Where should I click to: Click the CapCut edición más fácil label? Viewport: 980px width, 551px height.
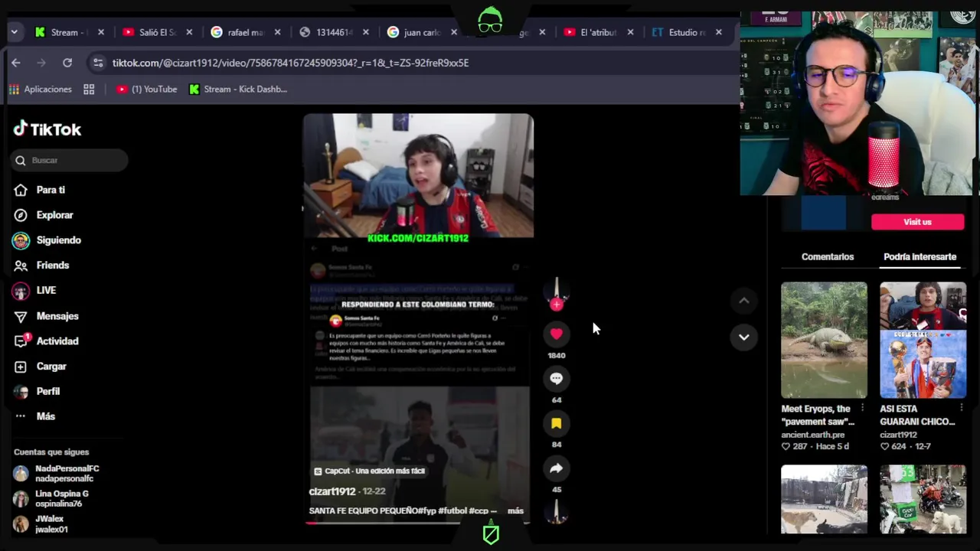tap(369, 471)
